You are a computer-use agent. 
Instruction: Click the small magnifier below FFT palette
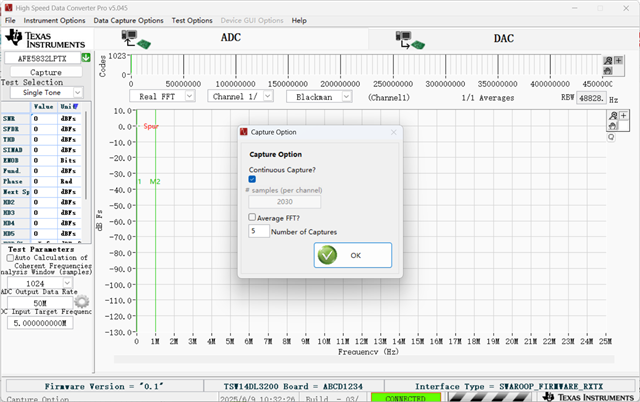tap(611, 137)
